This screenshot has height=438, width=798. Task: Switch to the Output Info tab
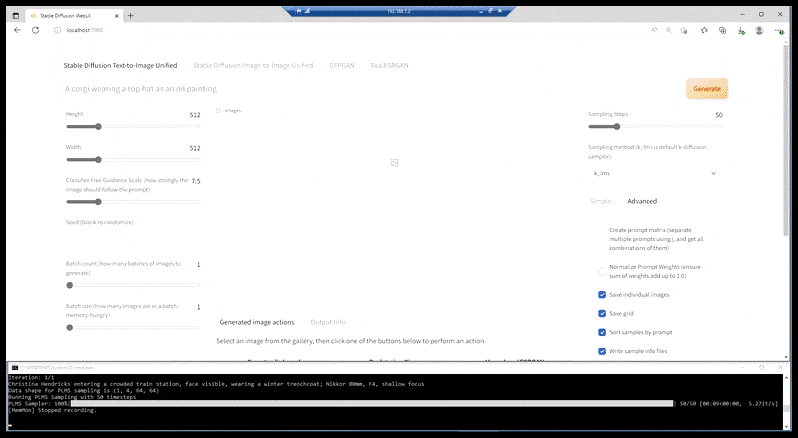(328, 322)
